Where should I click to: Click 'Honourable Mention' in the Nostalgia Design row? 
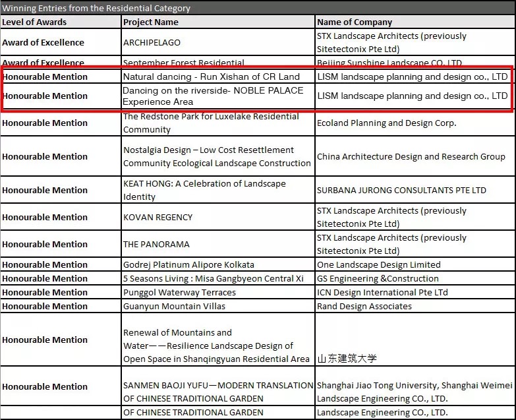(x=45, y=156)
